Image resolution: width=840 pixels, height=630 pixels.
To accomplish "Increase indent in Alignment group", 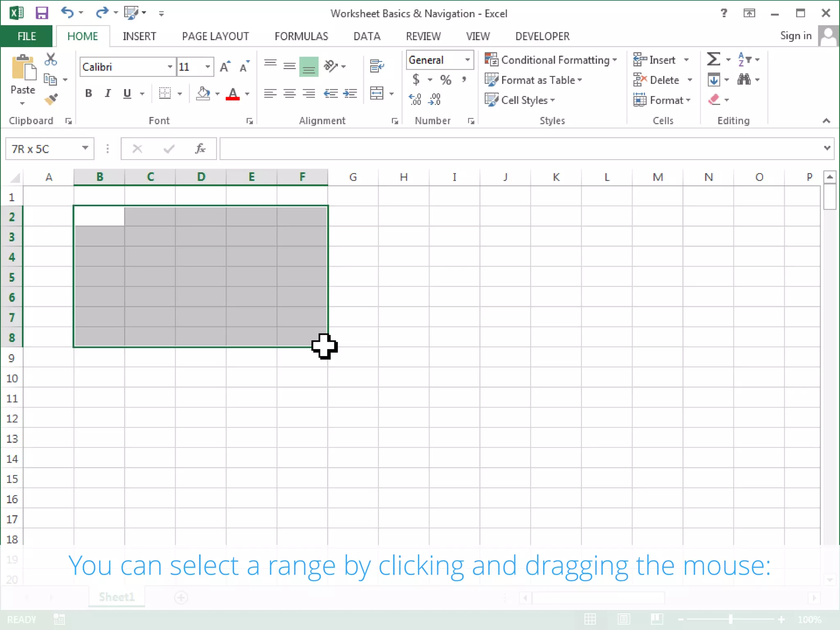I will coord(350,94).
